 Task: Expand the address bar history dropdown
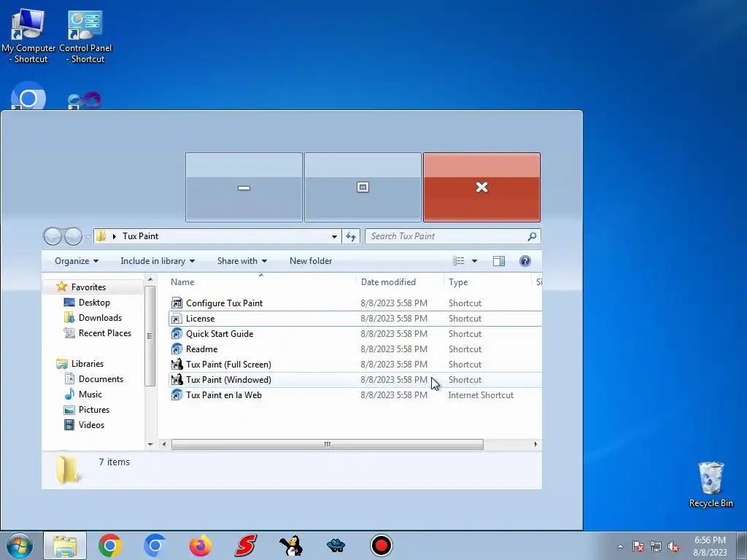pyautogui.click(x=334, y=236)
